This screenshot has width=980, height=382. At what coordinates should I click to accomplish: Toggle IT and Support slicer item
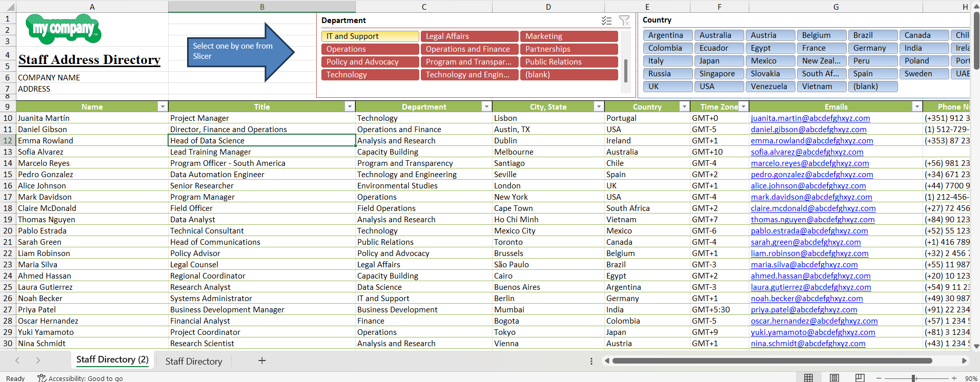tap(370, 36)
